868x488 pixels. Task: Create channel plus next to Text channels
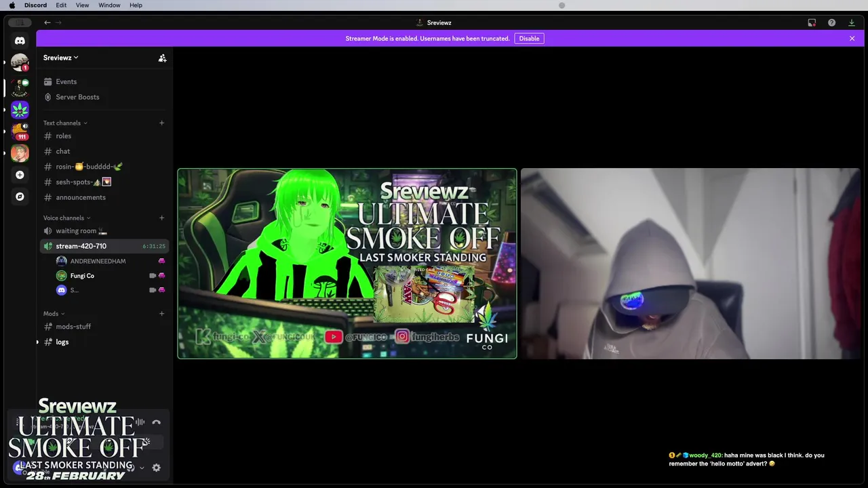(x=161, y=123)
